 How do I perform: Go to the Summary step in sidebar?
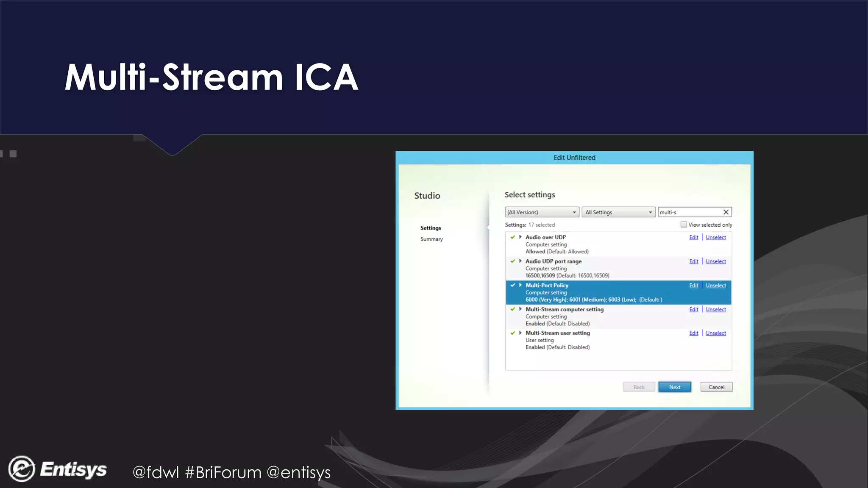coord(431,239)
